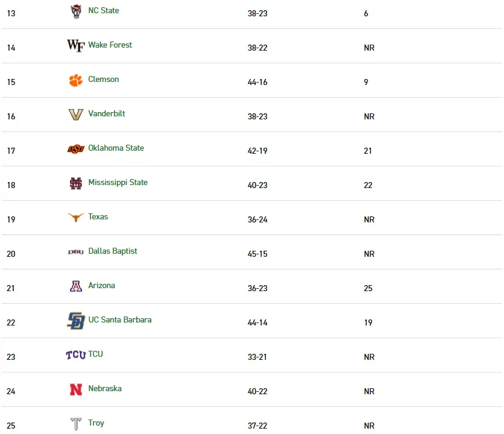Image resolution: width=504 pixels, height=434 pixels.
Task: Open the Clemson team page link
Action: (x=104, y=79)
